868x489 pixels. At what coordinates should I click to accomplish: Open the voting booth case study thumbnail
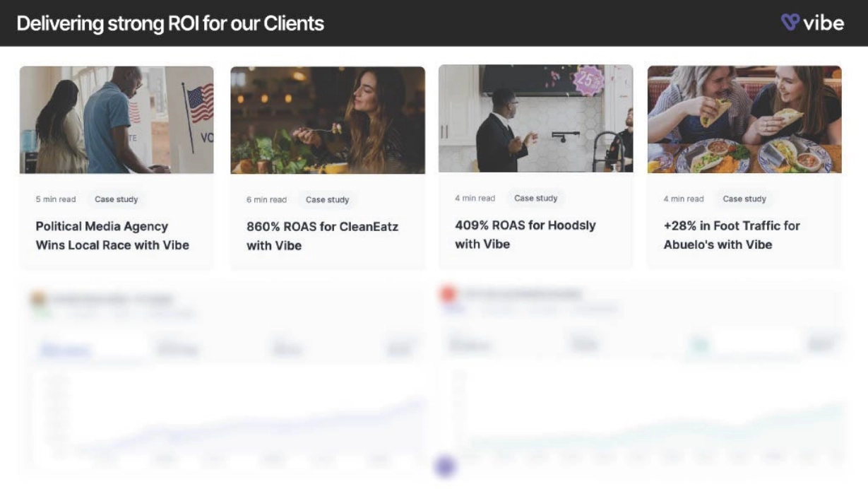click(x=117, y=119)
